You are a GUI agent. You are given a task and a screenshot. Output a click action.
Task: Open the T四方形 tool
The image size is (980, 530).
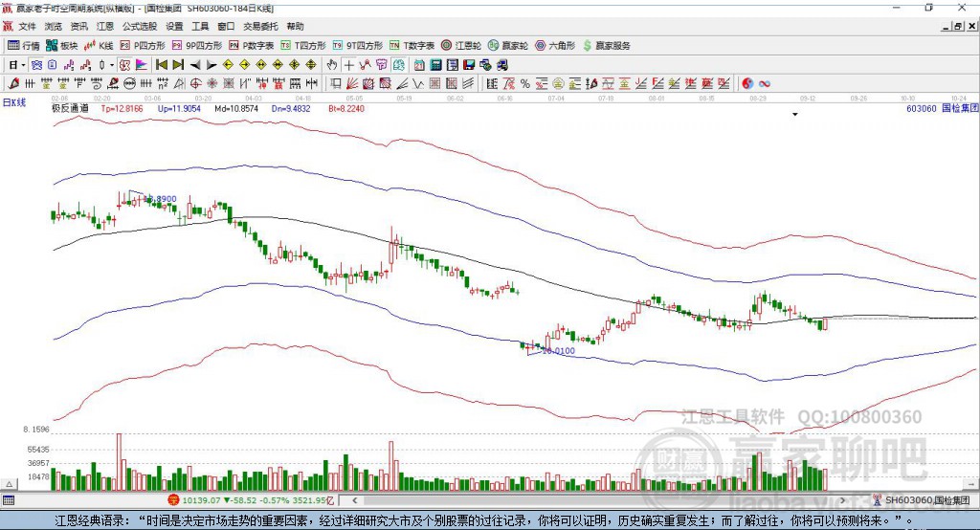(303, 46)
